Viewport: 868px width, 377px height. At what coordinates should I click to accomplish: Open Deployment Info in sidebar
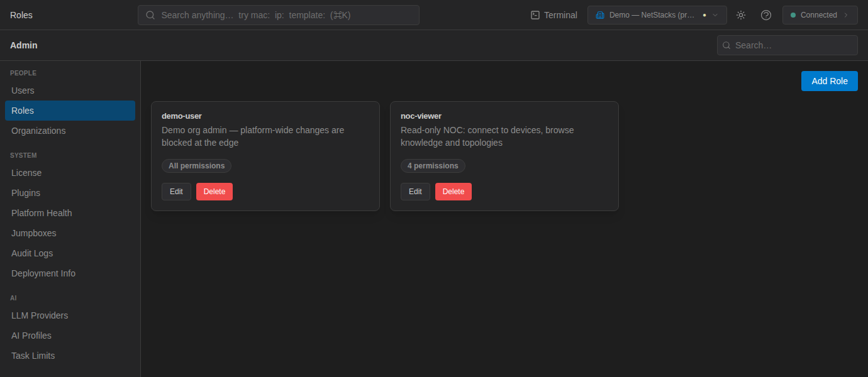(x=70, y=273)
